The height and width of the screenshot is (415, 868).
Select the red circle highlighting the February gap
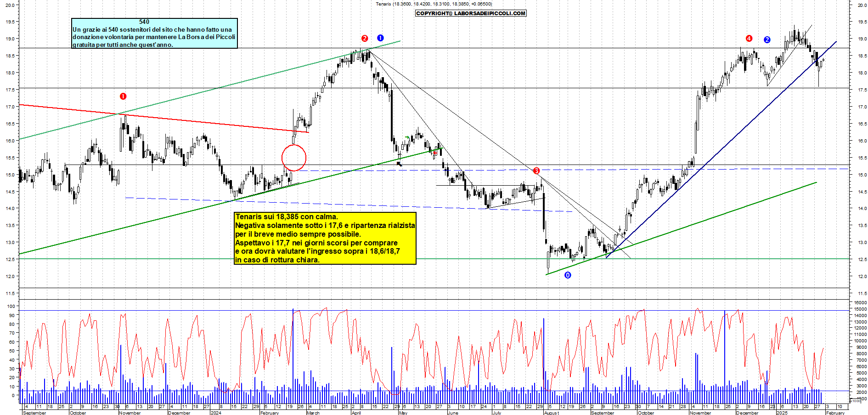pos(294,158)
